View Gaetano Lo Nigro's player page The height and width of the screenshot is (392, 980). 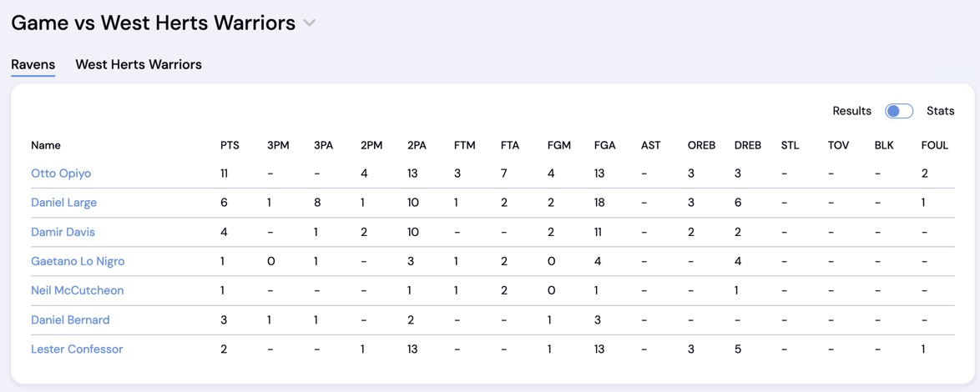coord(78,261)
